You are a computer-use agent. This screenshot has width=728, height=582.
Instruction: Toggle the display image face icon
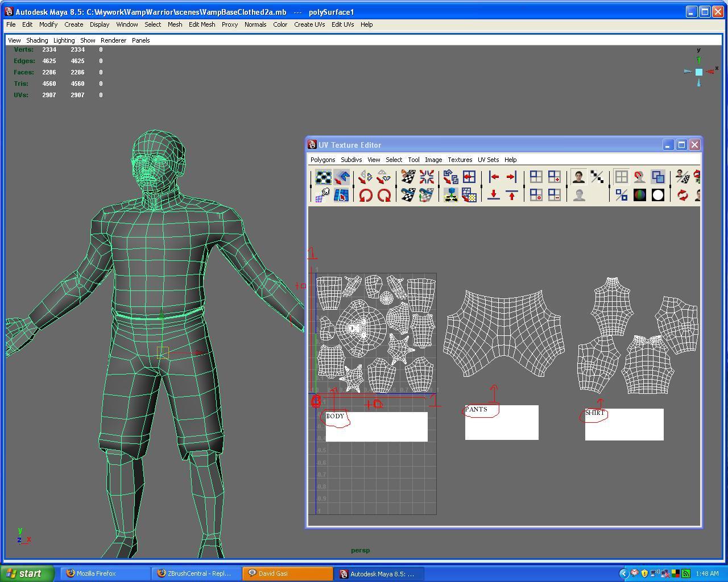[579, 177]
